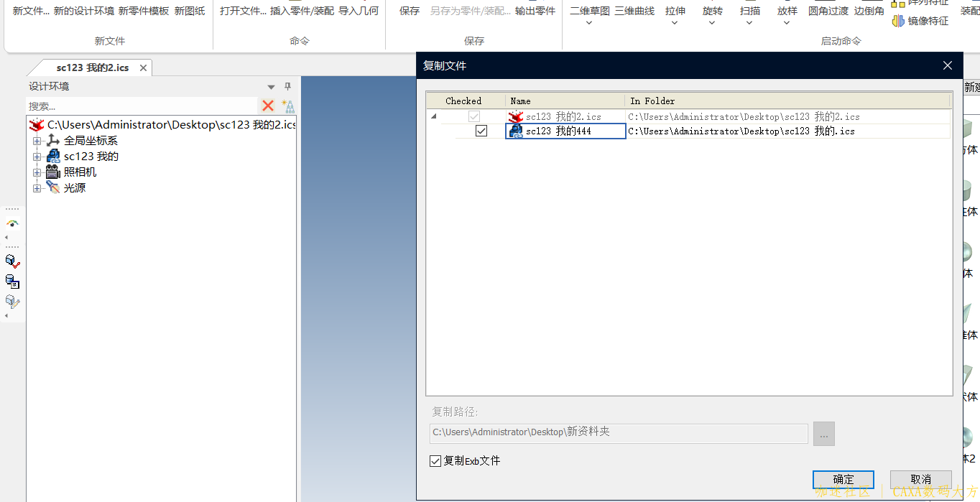Image resolution: width=980 pixels, height=502 pixels.
Task: Close the sc123 我的2.ics document tab
Action: point(143,68)
